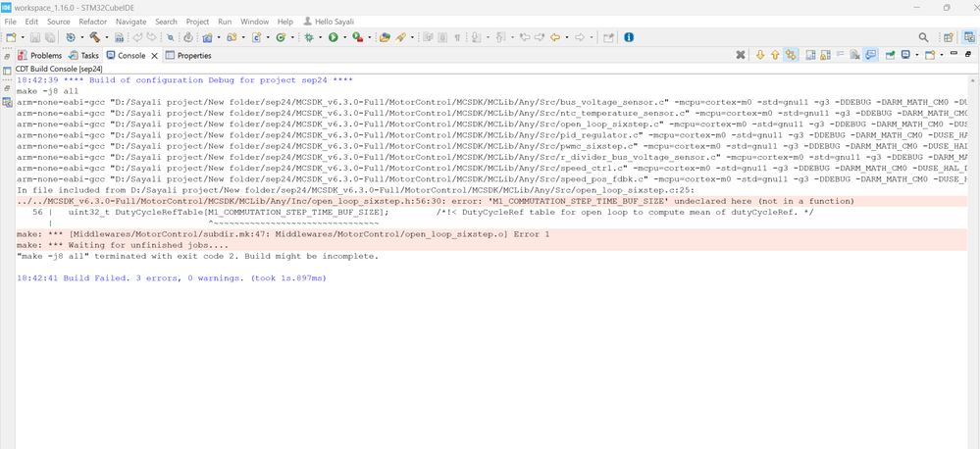
Task: Switch to the Properties tab
Action: 188,55
